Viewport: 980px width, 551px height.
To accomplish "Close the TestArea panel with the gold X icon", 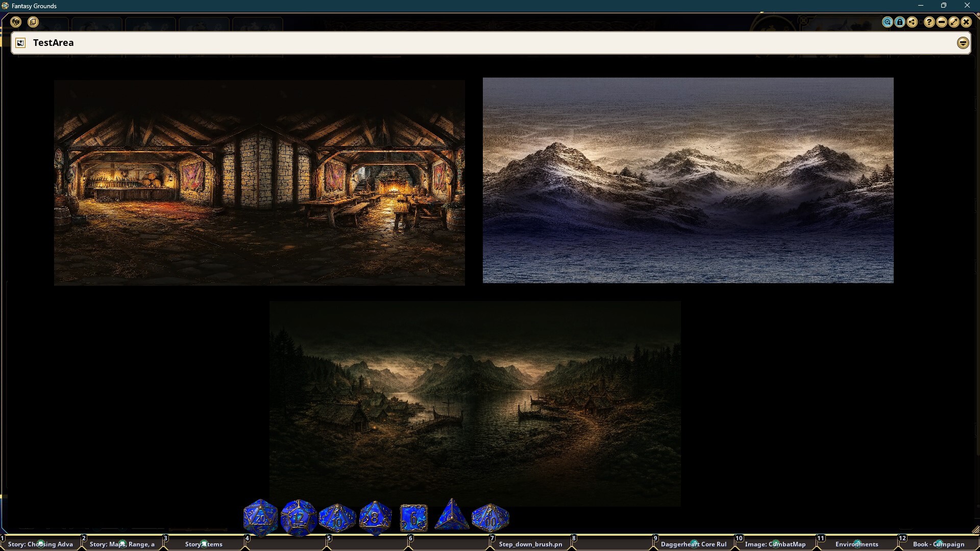I will 966,22.
